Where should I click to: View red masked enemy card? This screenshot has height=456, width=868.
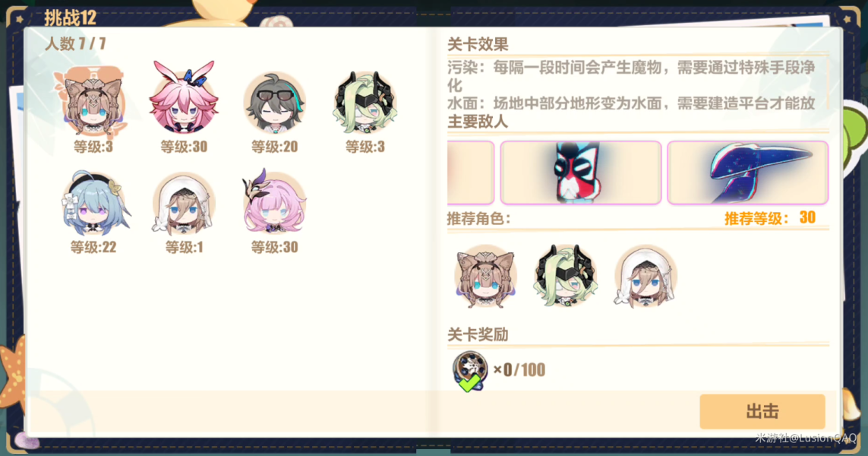click(581, 173)
